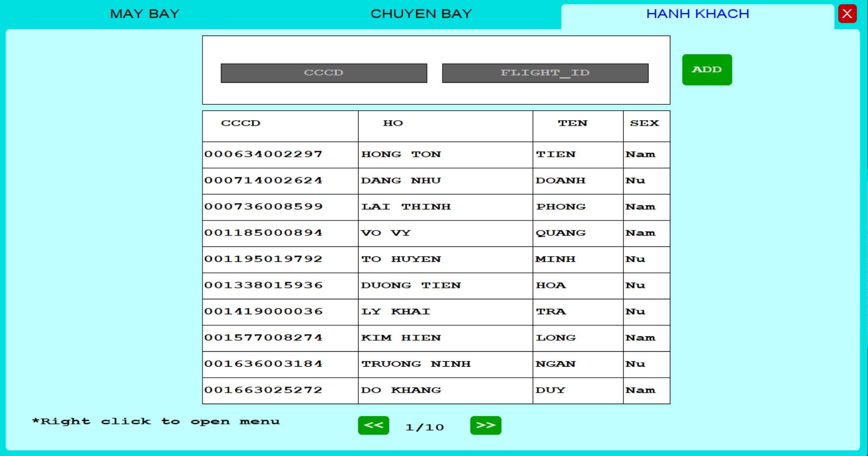Select CCCD 000634002297 cell
Image resolution: width=868 pixels, height=456 pixels.
coord(280,155)
